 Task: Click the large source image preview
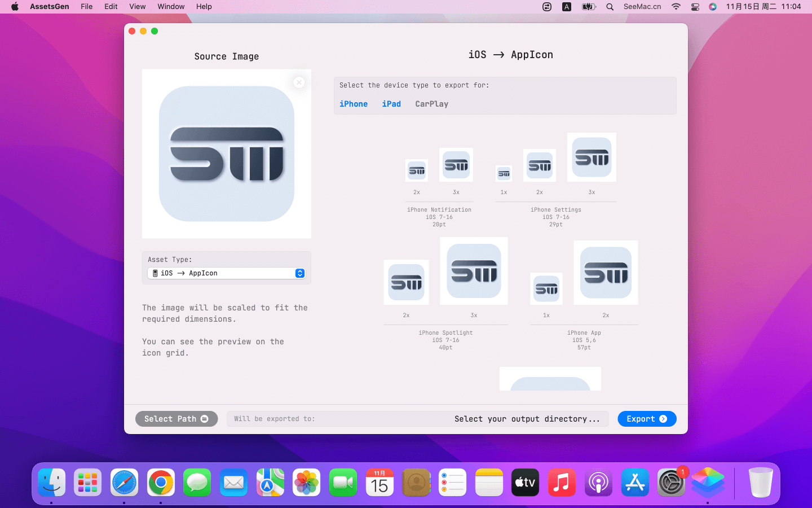point(227,154)
